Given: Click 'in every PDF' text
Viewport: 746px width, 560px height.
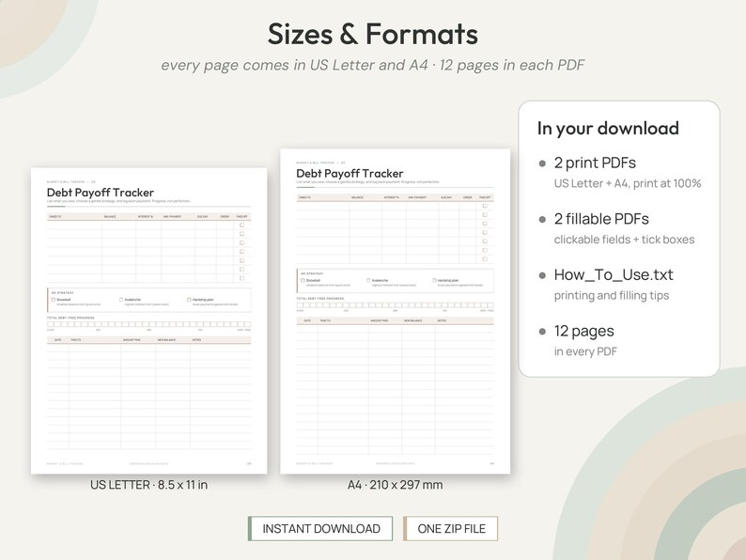Looking at the screenshot, I should pos(585,351).
